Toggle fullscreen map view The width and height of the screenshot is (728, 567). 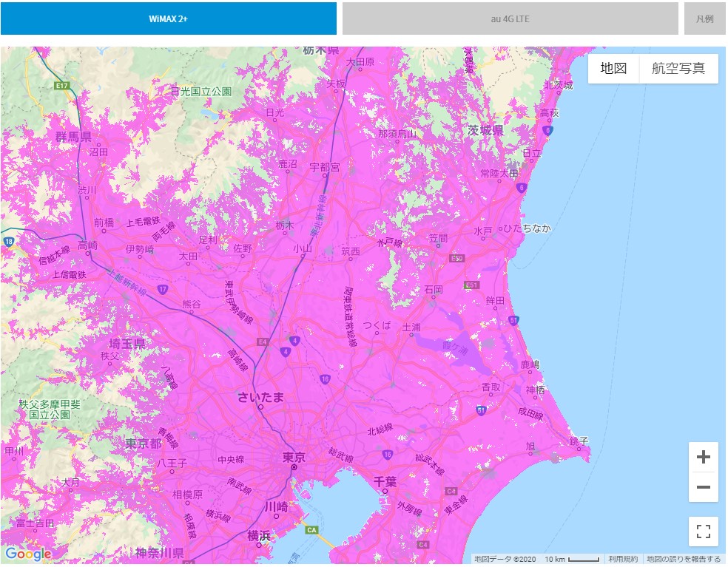pyautogui.click(x=703, y=531)
